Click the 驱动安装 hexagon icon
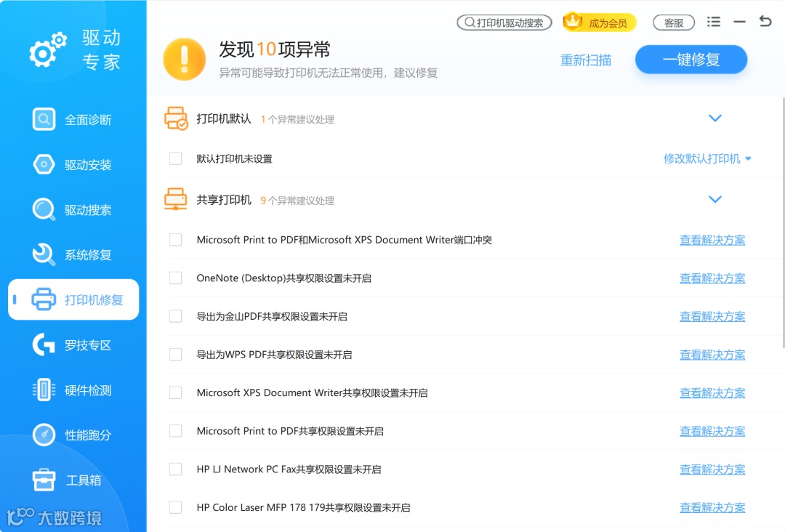Image resolution: width=785 pixels, height=532 pixels. pos(44,164)
